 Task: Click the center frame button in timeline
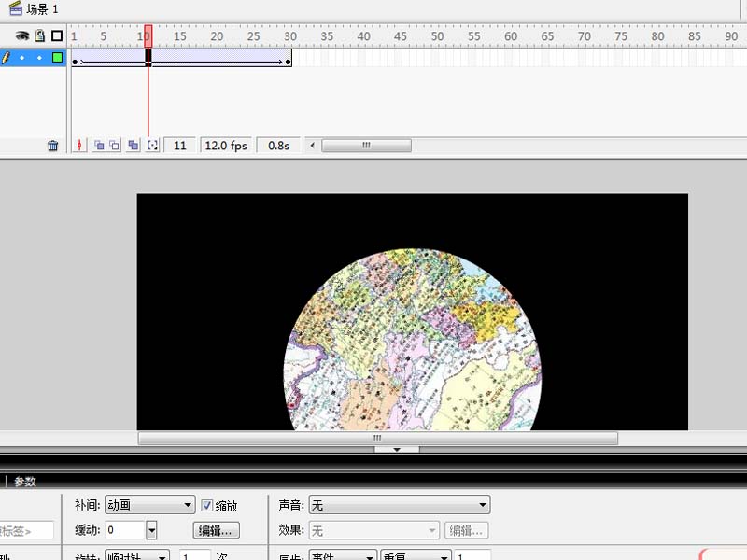click(x=80, y=146)
